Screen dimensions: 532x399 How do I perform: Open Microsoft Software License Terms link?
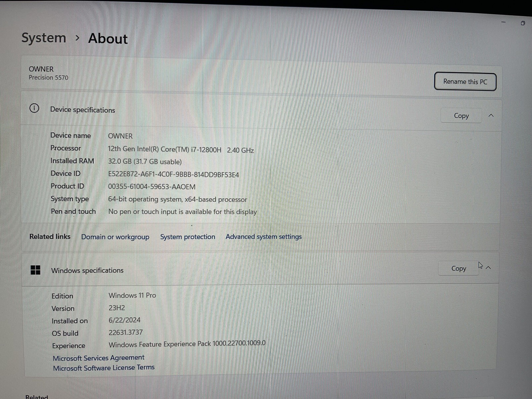point(104,368)
